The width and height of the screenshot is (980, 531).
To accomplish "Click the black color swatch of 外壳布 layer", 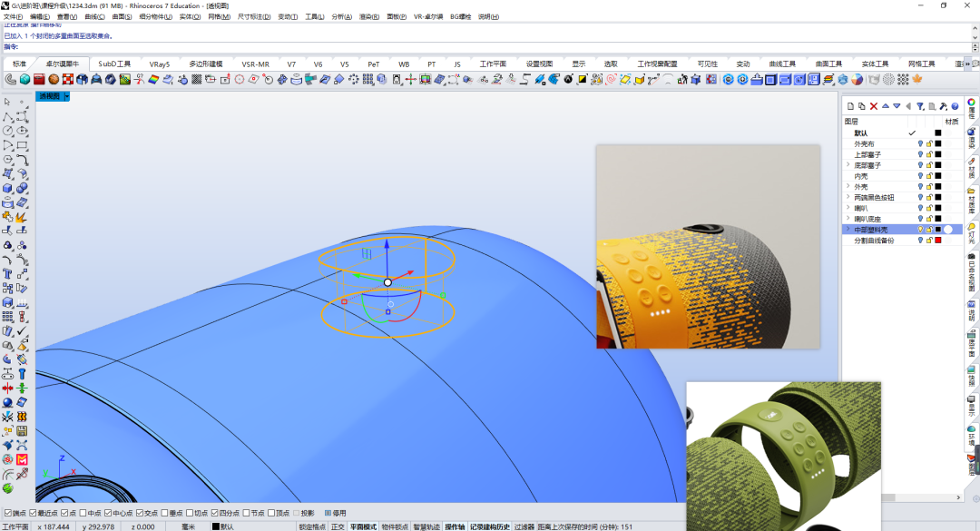I will pyautogui.click(x=937, y=143).
